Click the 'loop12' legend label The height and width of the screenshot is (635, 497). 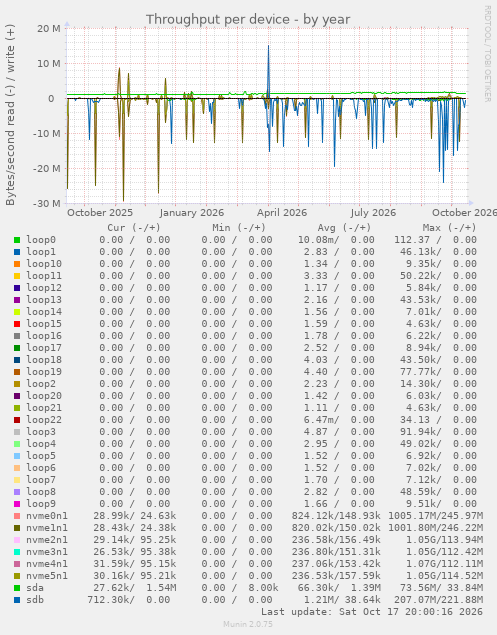click(x=44, y=288)
